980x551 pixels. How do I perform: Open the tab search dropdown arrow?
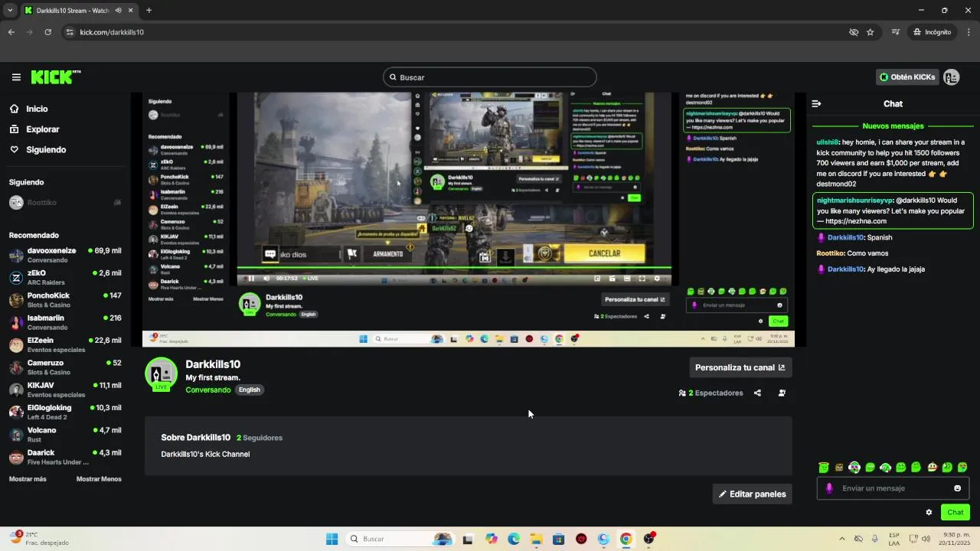coord(10,11)
